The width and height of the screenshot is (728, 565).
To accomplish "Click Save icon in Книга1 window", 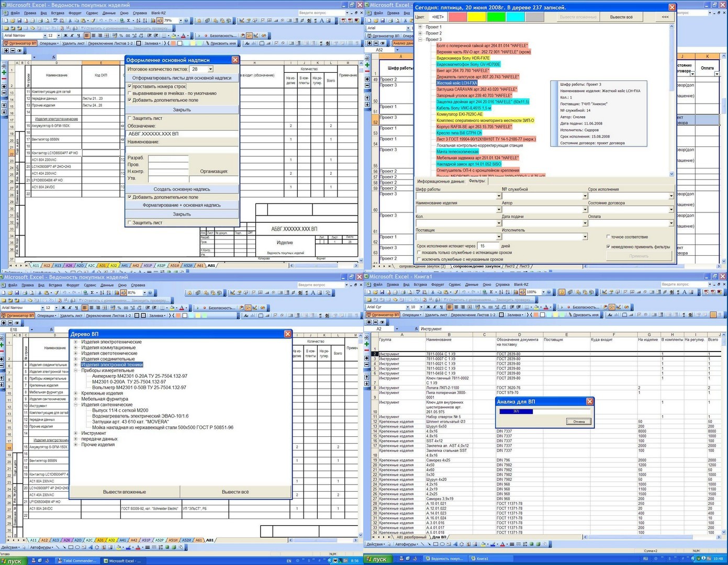I will (x=382, y=292).
